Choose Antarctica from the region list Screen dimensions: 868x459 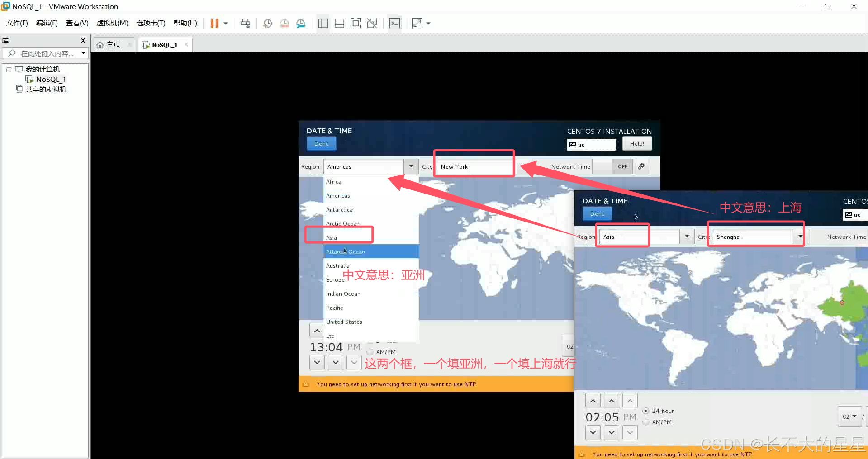[x=371, y=210]
